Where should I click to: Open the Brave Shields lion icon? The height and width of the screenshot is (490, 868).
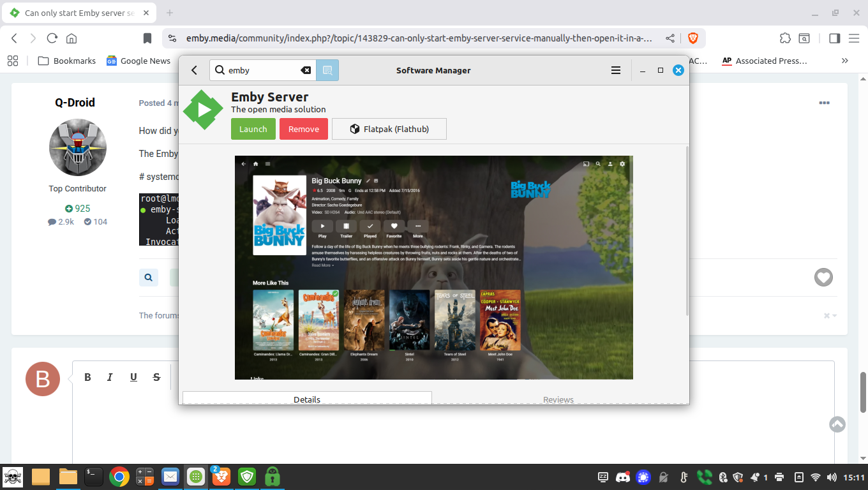[x=692, y=38]
